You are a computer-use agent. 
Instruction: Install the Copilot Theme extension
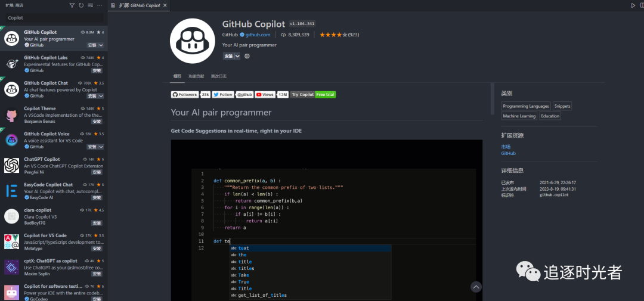click(x=97, y=122)
